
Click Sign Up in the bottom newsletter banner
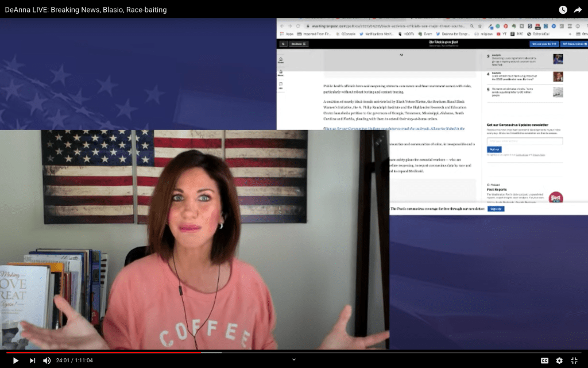pos(496,209)
